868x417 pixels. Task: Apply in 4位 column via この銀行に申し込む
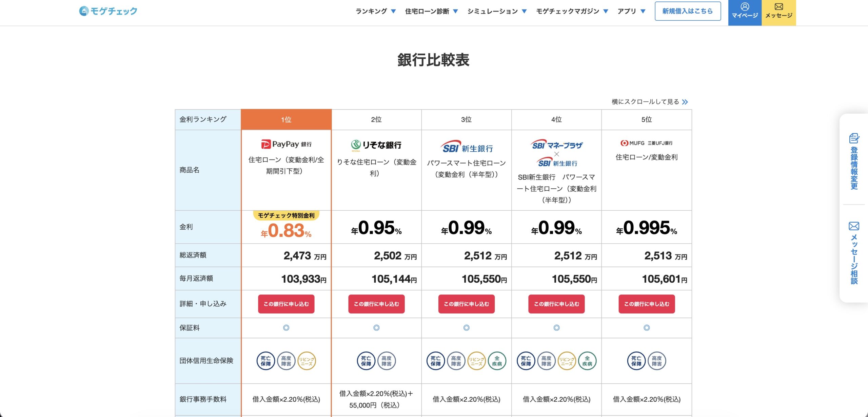pos(556,304)
